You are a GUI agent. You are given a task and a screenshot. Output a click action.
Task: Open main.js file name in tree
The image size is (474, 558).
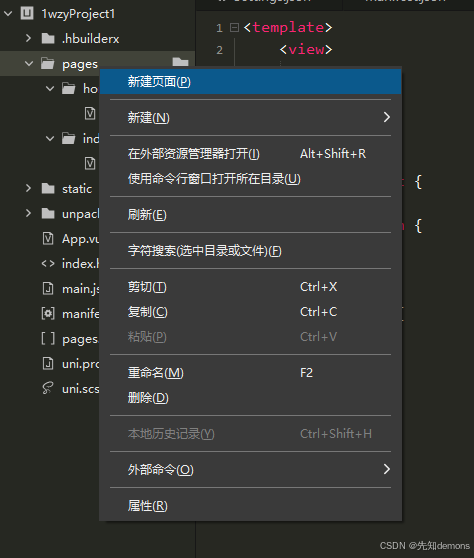(x=81, y=289)
